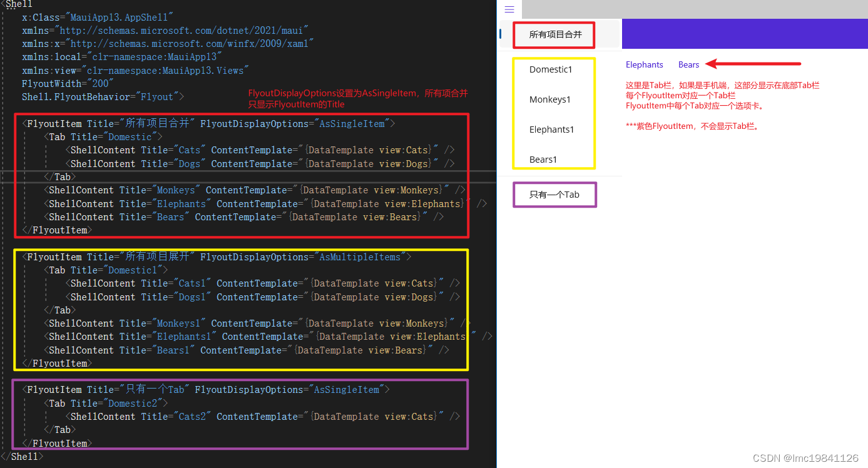Click the FlyoutItem Title="所有项目合并" code line

click(x=208, y=124)
